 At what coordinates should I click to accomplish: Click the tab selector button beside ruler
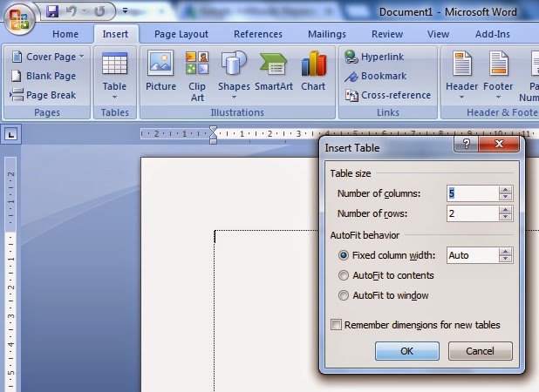[x=11, y=134]
